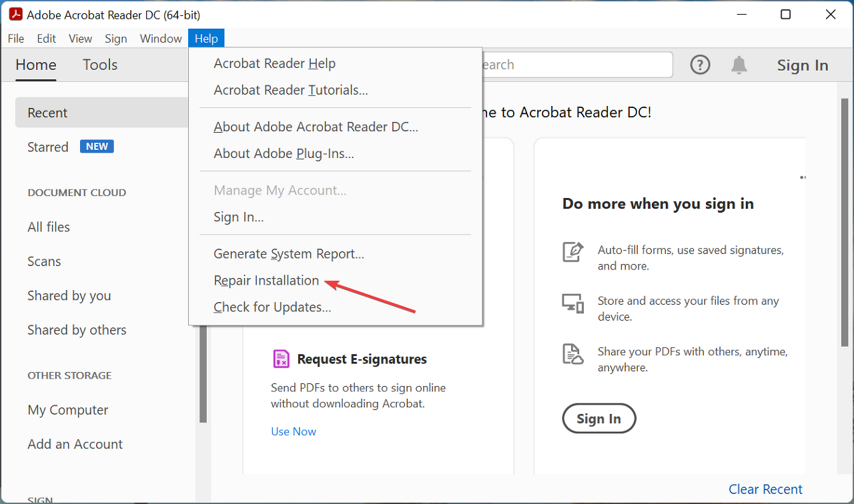
Task: Click the Adobe Acrobat logo in title bar
Action: (16, 15)
